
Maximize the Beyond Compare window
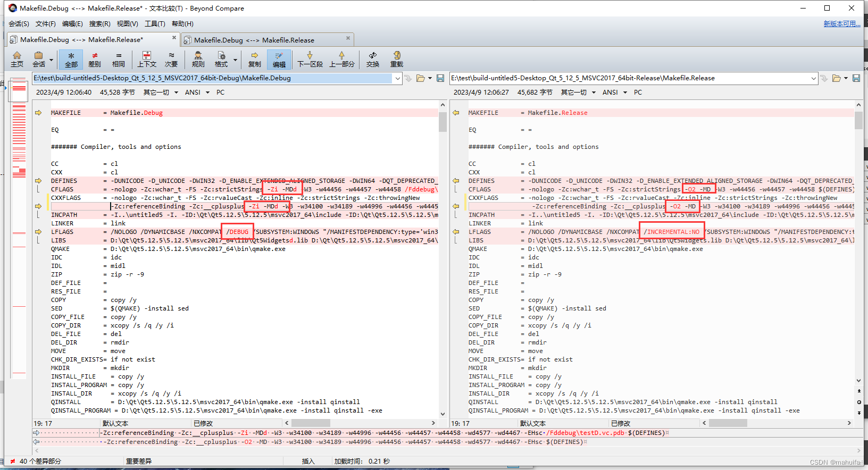(x=827, y=8)
